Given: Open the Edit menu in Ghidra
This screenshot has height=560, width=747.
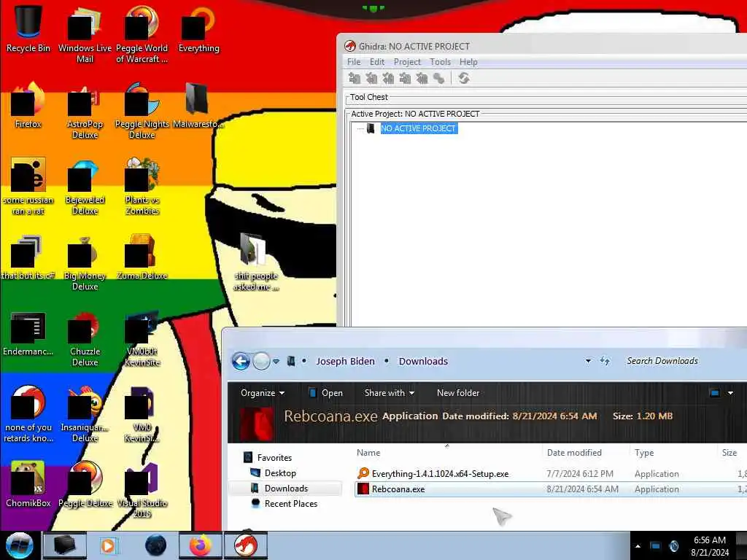Looking at the screenshot, I should pos(377,62).
